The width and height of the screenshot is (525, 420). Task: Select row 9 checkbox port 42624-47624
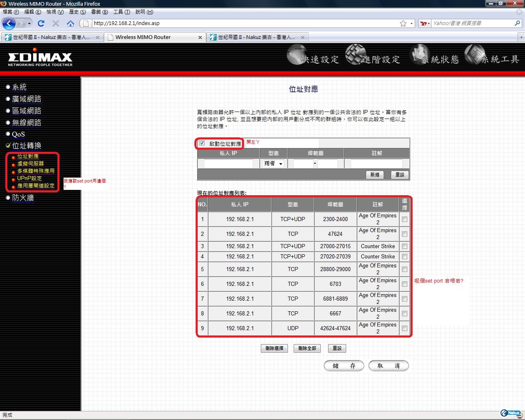(404, 329)
